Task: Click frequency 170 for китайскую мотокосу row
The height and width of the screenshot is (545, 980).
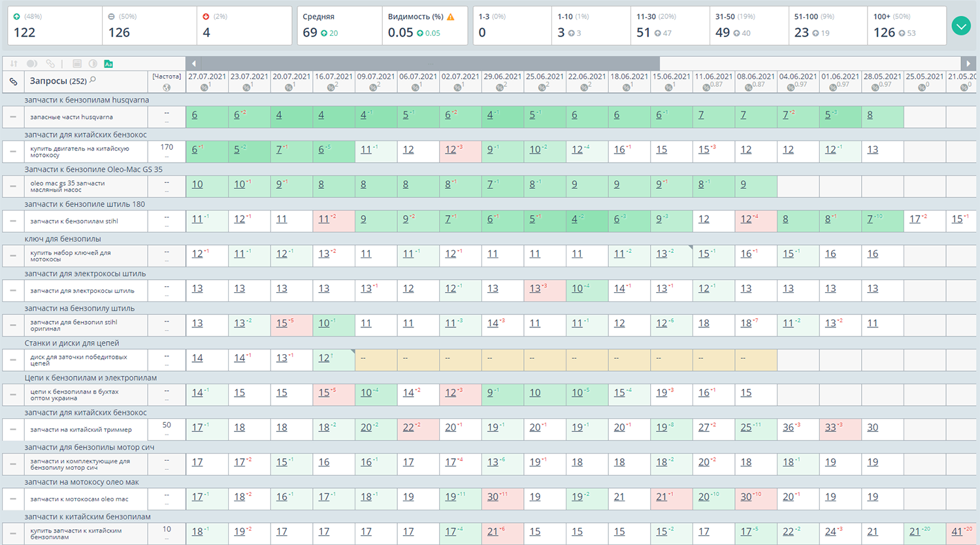Action: pyautogui.click(x=167, y=148)
